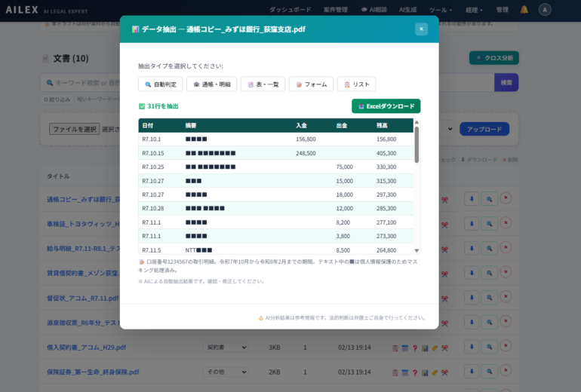The image size is (581, 392).
Task: Click the extraction table's vertical scrollbar
Action: pyautogui.click(x=417, y=143)
